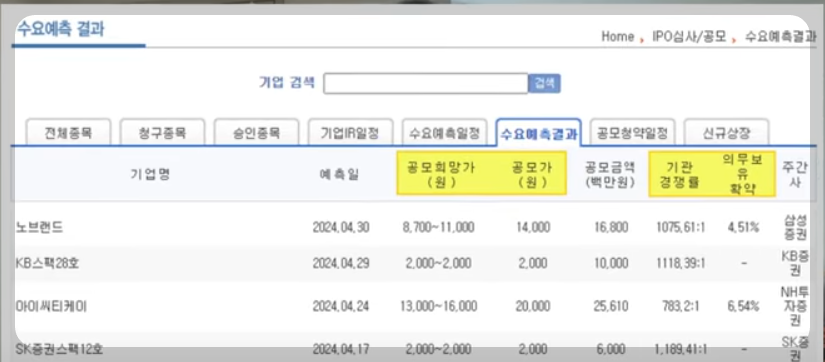This screenshot has height=362, width=825.
Task: Open the KB스팩28호 company link
Action: (x=48, y=263)
